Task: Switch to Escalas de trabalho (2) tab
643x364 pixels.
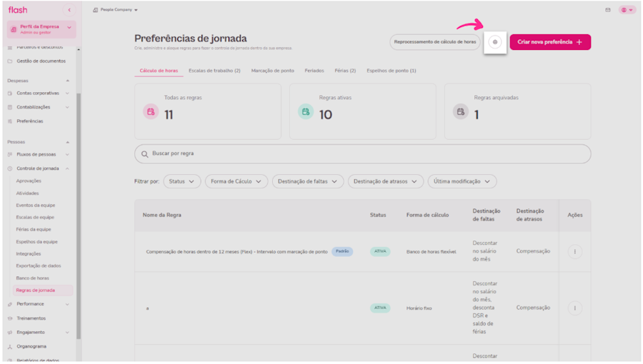Action: tap(214, 71)
